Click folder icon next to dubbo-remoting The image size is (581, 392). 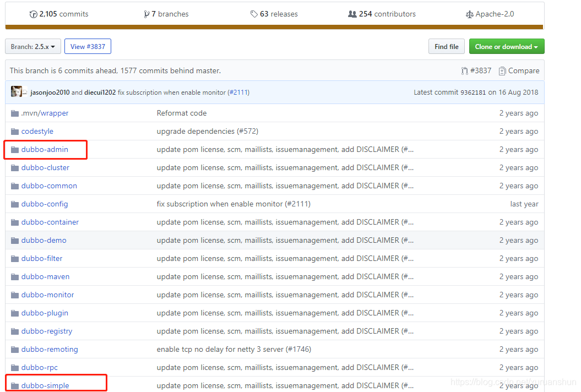click(15, 349)
